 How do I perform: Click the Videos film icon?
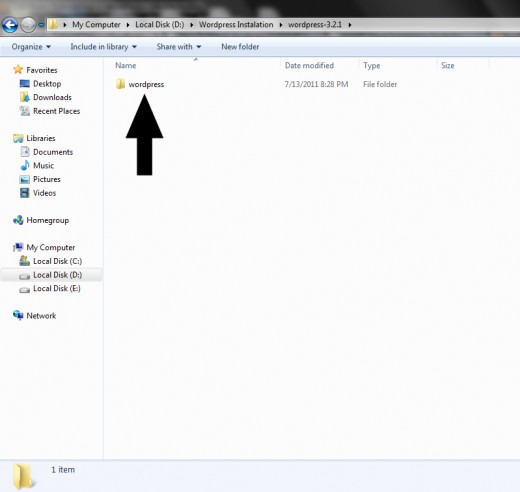(25, 193)
